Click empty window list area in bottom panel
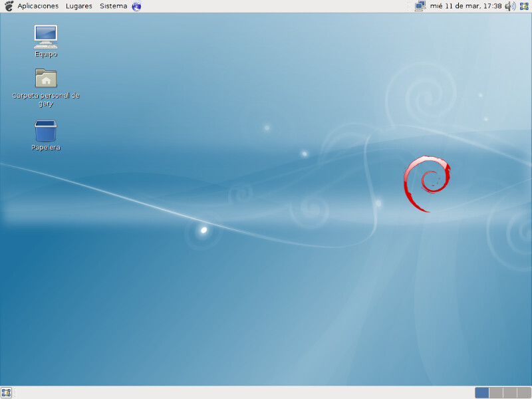This screenshot has height=399, width=532. [239, 392]
